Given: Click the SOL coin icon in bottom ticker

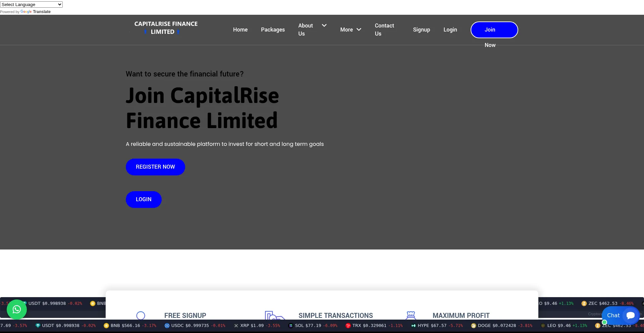Looking at the screenshot, I should click(291, 325).
